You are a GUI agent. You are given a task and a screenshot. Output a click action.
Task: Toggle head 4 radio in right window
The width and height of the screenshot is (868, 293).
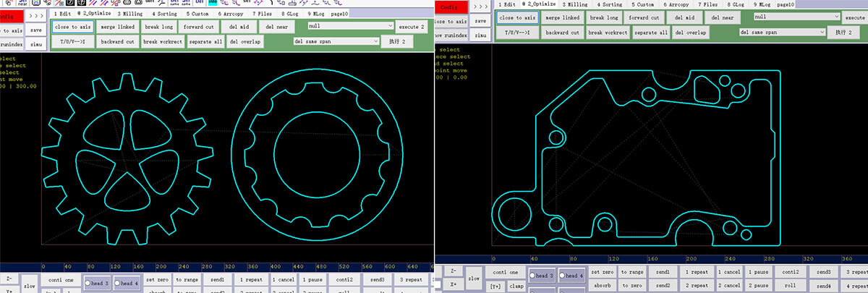562,276
